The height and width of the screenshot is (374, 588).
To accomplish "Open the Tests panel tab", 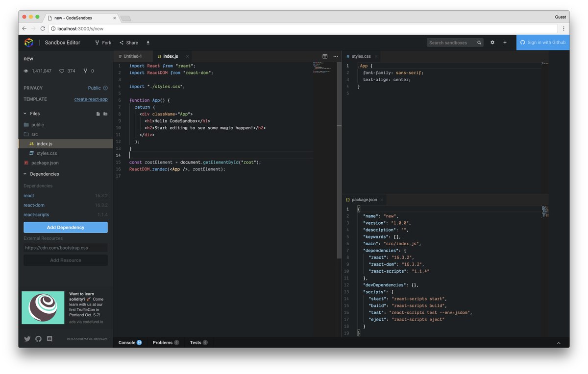I will pyautogui.click(x=198, y=343).
